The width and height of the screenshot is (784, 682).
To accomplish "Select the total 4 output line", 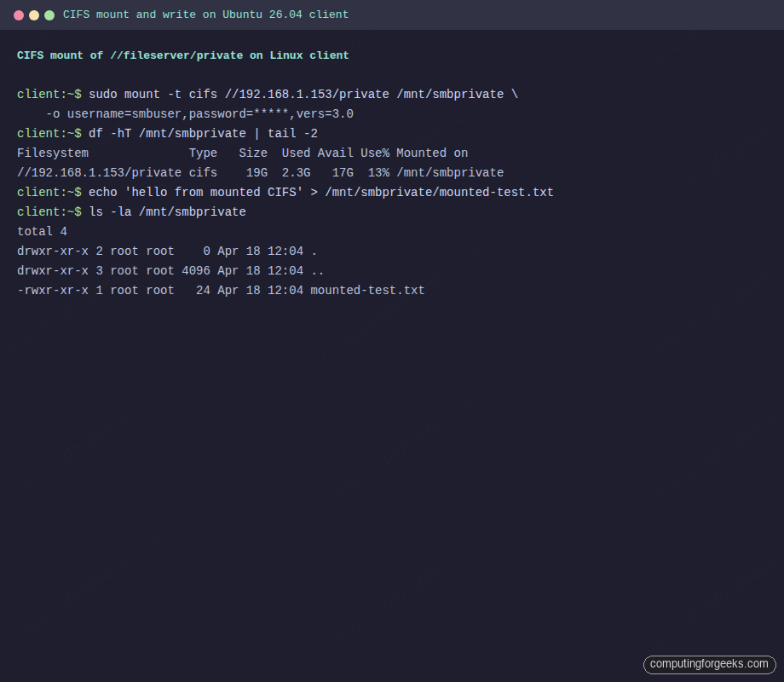I will (x=41, y=231).
